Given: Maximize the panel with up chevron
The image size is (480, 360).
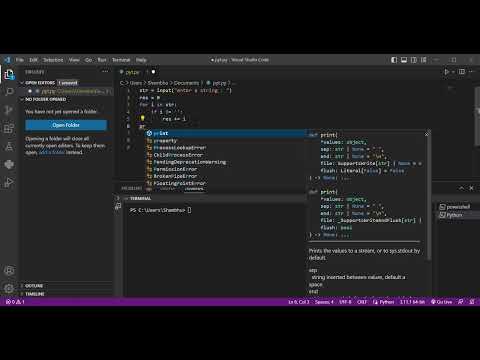Looking at the screenshot, I should tap(461, 188).
